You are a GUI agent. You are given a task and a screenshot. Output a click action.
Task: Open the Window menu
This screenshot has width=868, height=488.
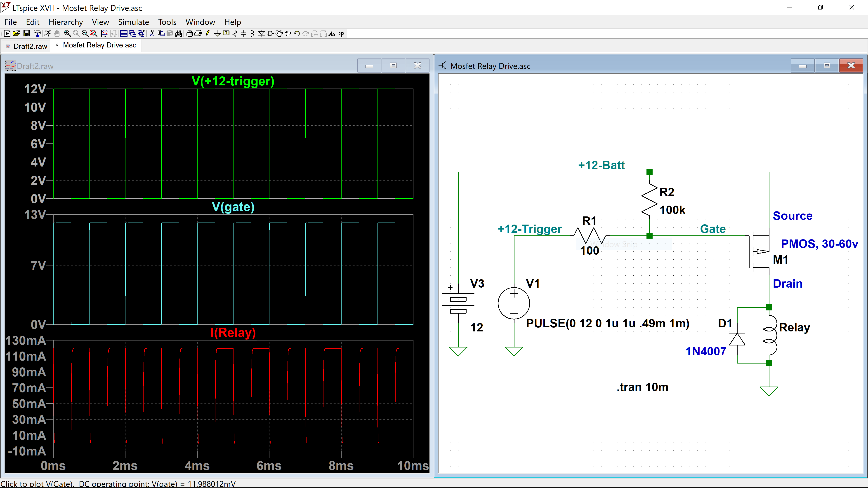200,22
